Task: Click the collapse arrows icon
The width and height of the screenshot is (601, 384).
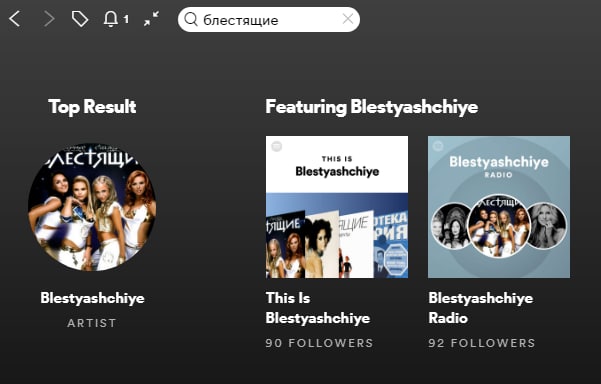Action: click(x=151, y=19)
